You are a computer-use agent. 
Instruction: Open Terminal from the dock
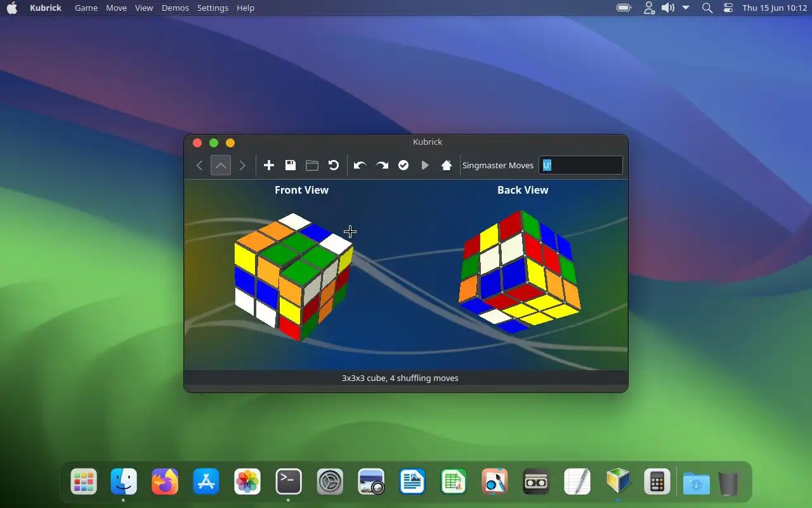point(289,482)
